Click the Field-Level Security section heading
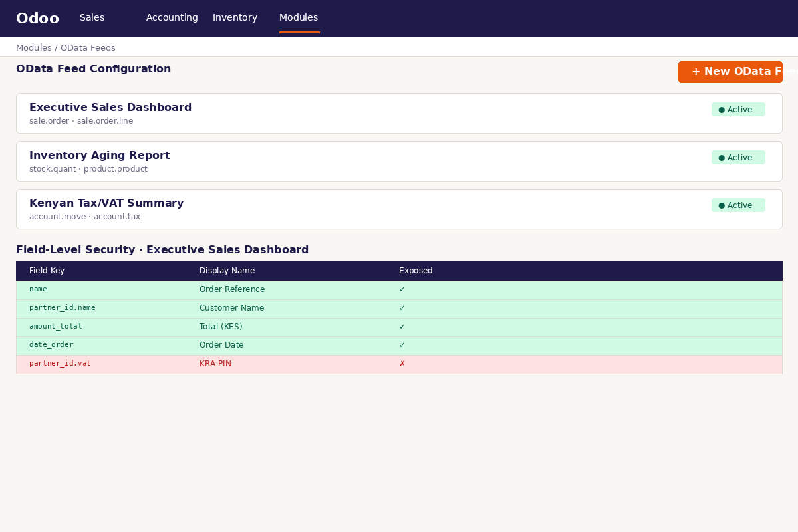The image size is (798, 532). click(162, 250)
